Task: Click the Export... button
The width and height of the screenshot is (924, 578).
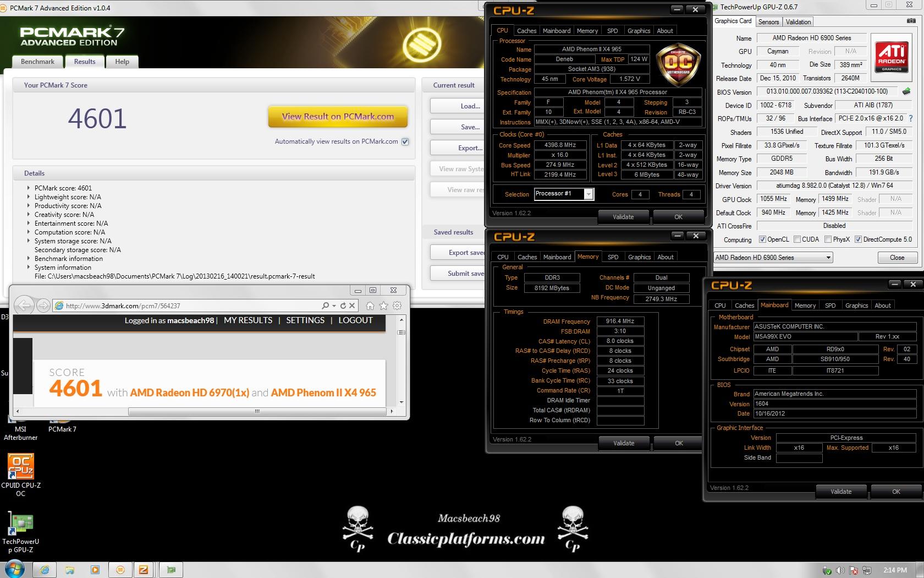Action: pyautogui.click(x=458, y=148)
